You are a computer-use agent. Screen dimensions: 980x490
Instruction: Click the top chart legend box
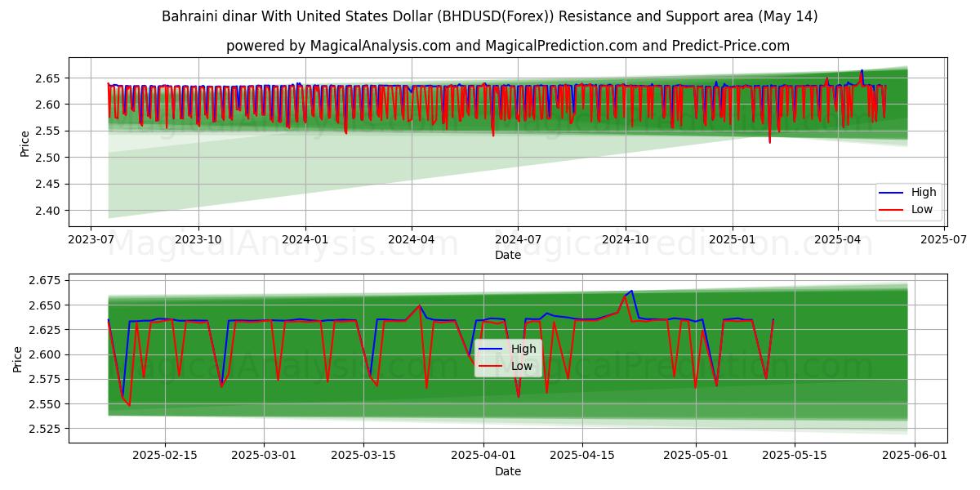click(x=910, y=202)
